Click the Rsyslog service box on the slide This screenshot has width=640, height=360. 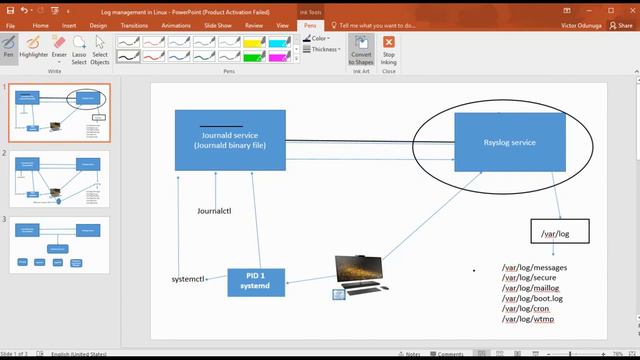point(510,142)
